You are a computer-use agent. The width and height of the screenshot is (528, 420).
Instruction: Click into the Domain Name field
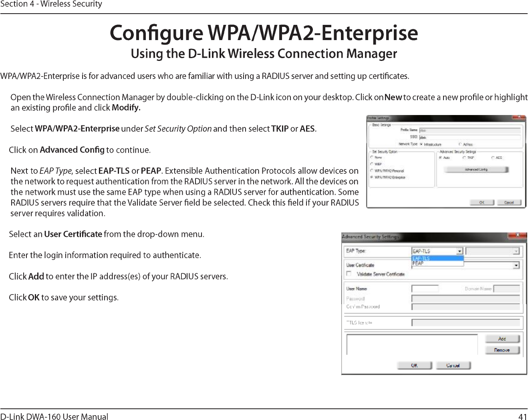(x=507, y=289)
